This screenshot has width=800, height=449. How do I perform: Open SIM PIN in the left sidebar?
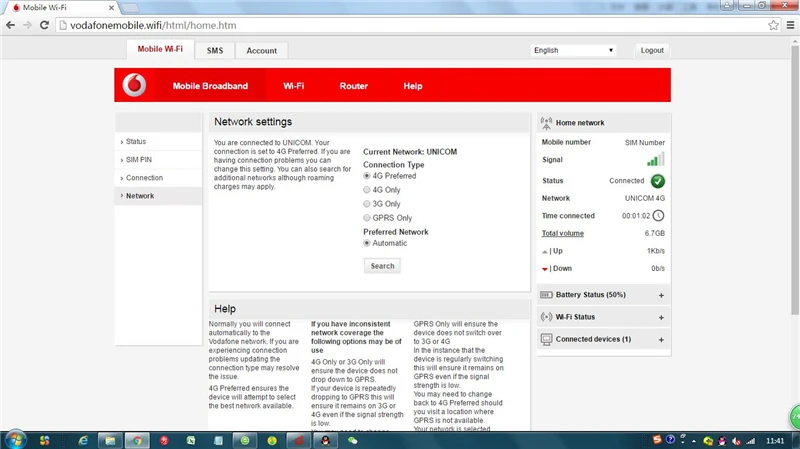159,160
